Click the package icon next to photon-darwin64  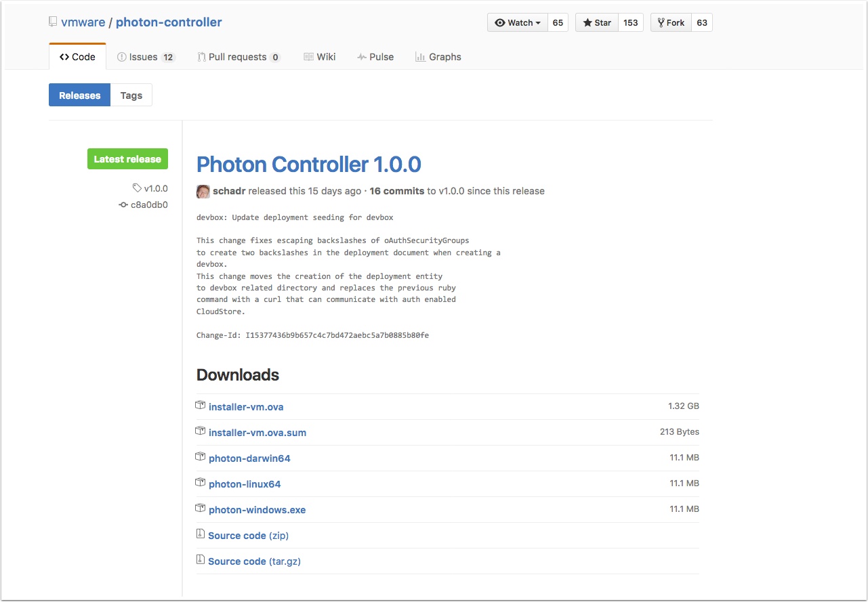point(200,457)
